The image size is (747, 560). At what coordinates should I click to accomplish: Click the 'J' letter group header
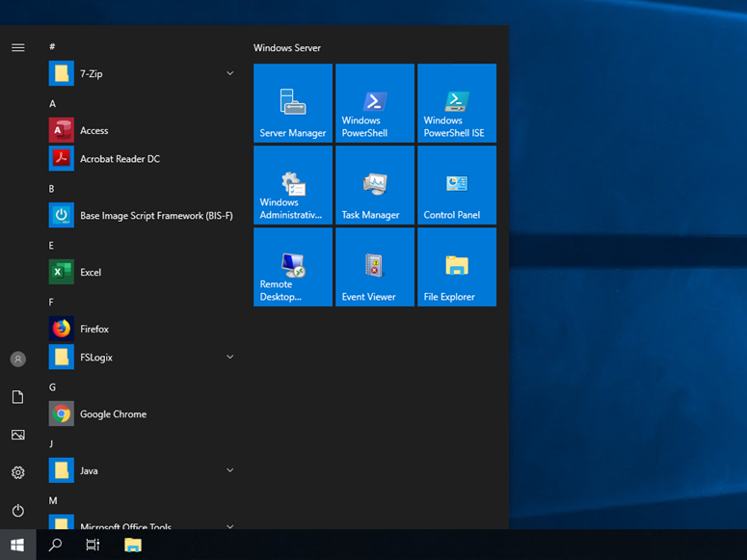tap(51, 443)
